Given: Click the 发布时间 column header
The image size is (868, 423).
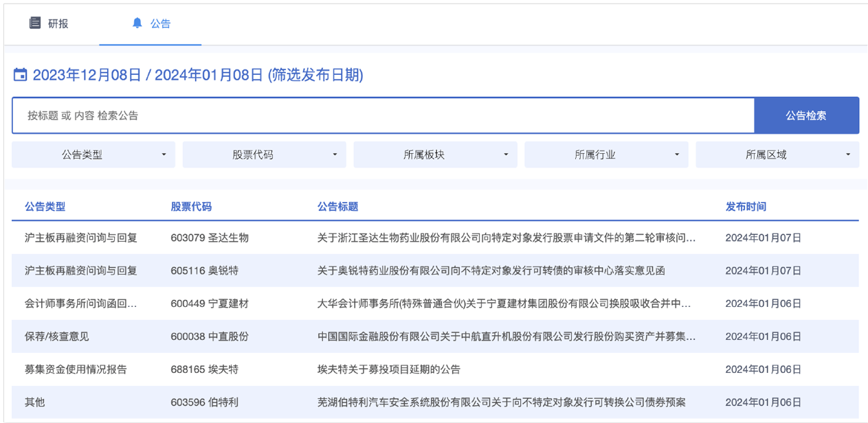Looking at the screenshot, I should (x=746, y=207).
